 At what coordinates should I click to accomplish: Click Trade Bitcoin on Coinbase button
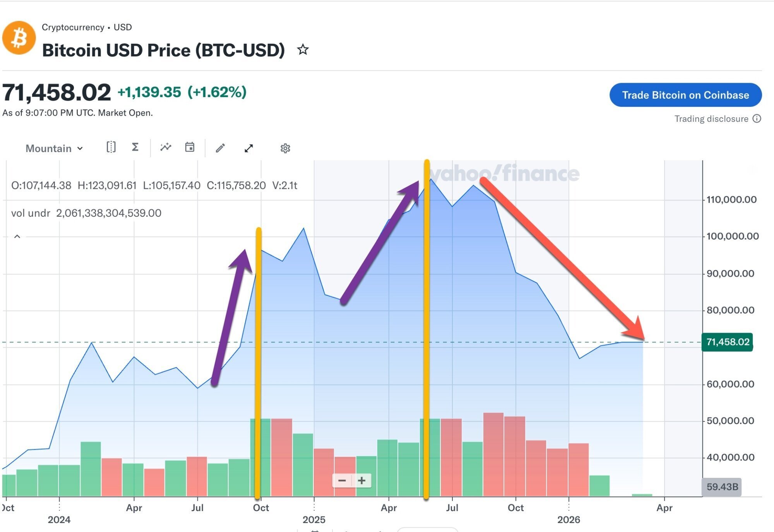pos(685,95)
